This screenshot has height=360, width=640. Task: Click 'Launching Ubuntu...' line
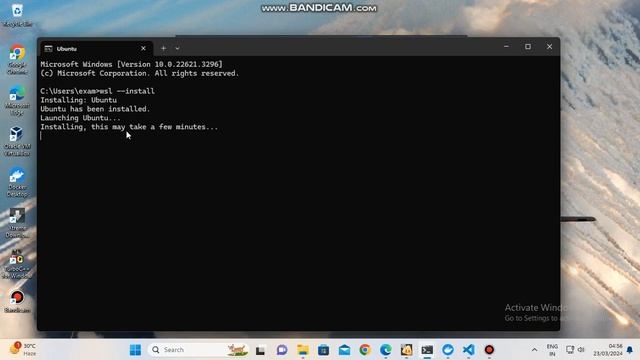(80, 118)
